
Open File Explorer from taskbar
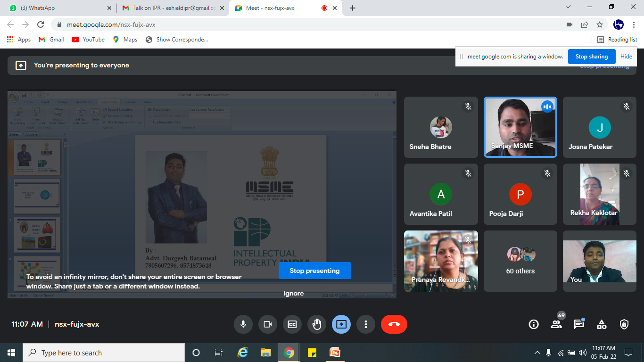coord(266,353)
